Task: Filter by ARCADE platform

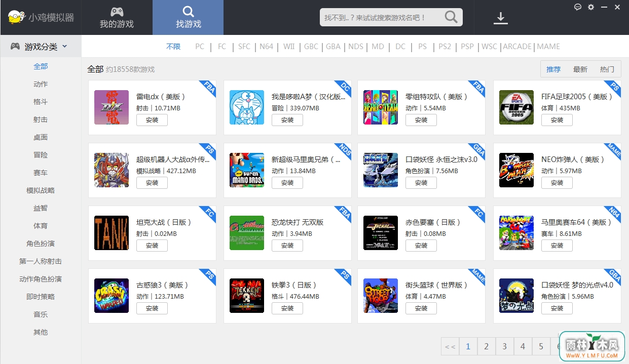Action: click(x=517, y=47)
